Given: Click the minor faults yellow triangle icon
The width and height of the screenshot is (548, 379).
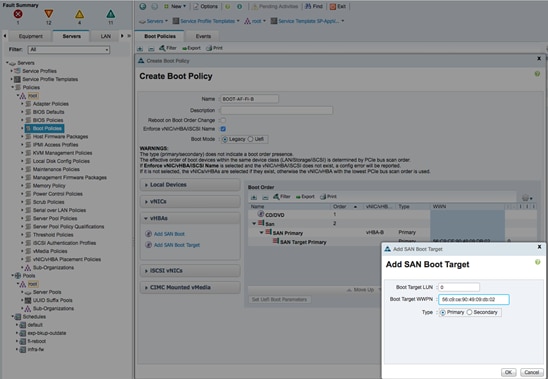Looking at the screenshot, I should [79, 14].
